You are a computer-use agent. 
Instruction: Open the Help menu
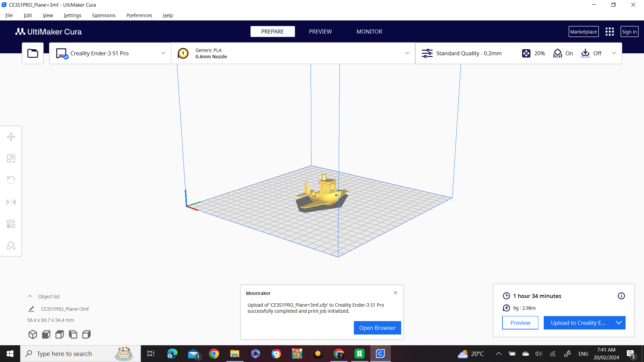168,15
